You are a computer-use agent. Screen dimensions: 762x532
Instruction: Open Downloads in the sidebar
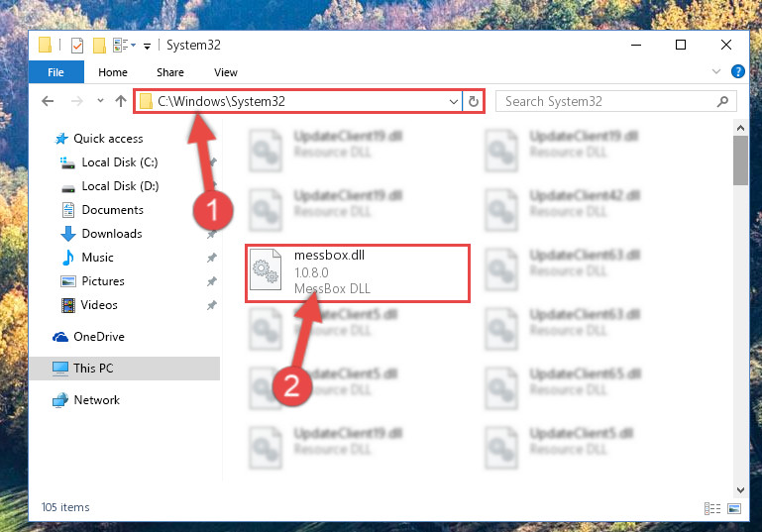112,234
